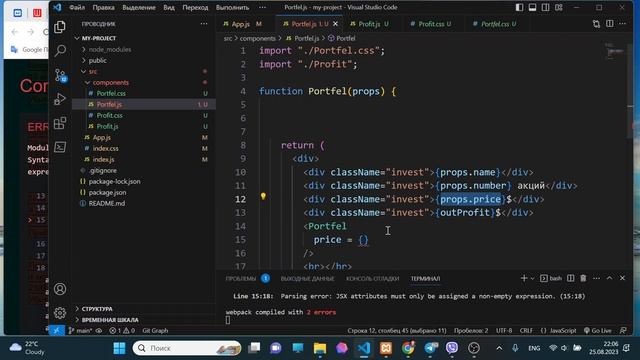
Task: Click the main branch indicator in status bar
Action: [x=80, y=331]
